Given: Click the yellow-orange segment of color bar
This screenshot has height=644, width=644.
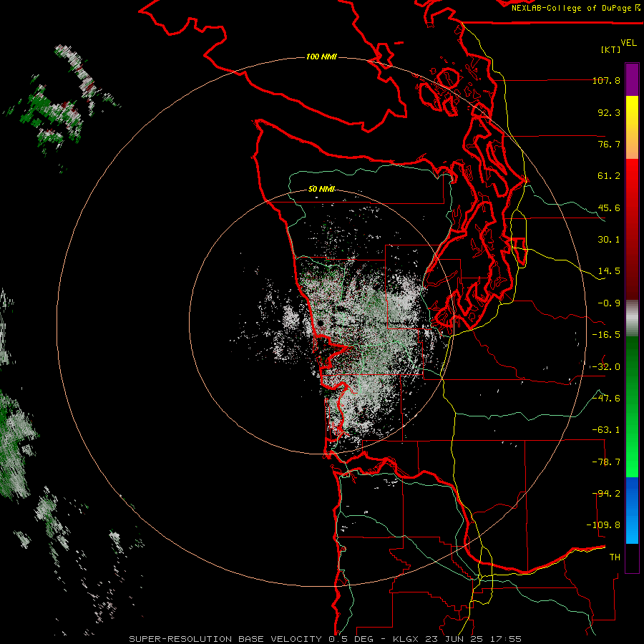Looking at the screenshot, I should [x=632, y=127].
